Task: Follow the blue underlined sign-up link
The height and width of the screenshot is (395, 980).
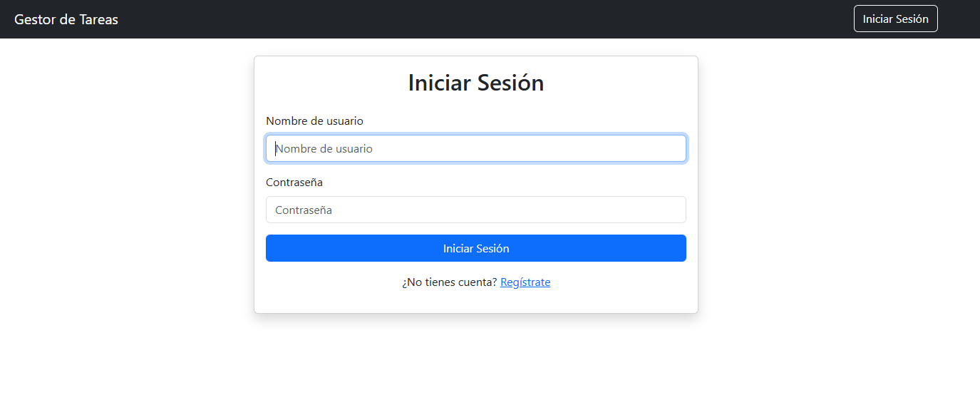Action: [x=525, y=282]
